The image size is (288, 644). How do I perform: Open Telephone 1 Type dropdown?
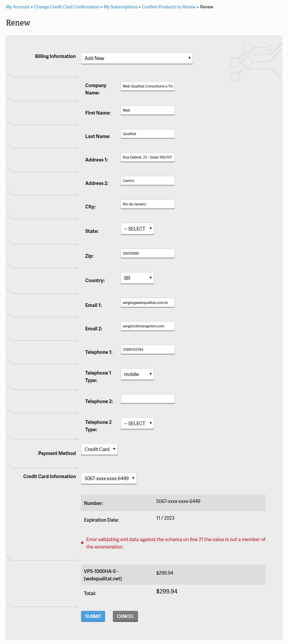click(137, 374)
